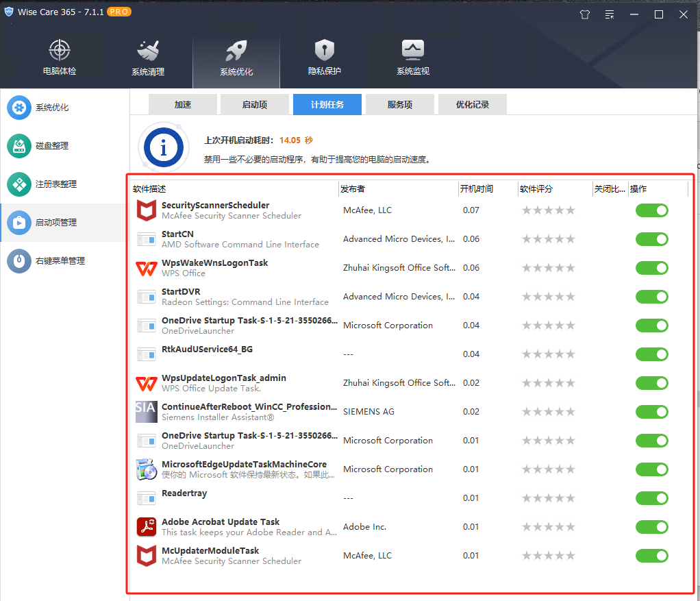The height and width of the screenshot is (601, 700).
Task: Open the 电脑体检 PC checkup section
Action: point(60,58)
